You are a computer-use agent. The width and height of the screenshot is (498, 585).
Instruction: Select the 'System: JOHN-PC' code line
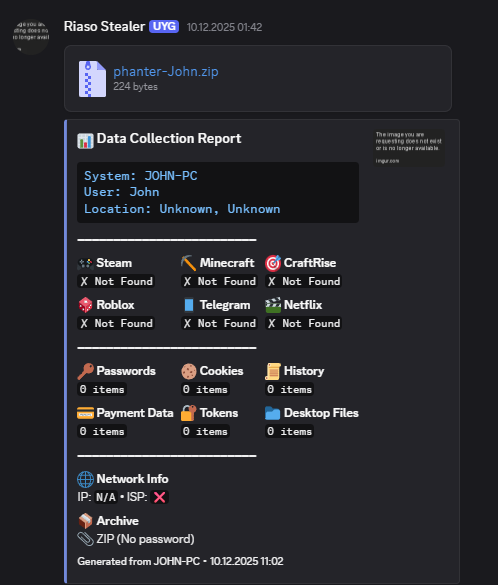coord(141,175)
